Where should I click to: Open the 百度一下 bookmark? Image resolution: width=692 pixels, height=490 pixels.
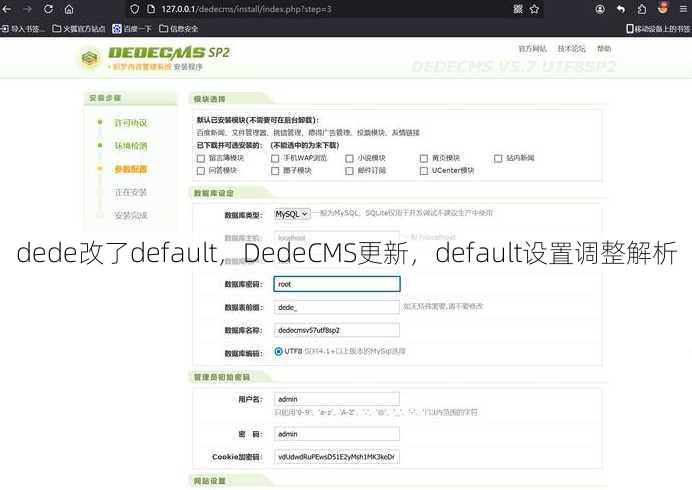click(x=132, y=29)
